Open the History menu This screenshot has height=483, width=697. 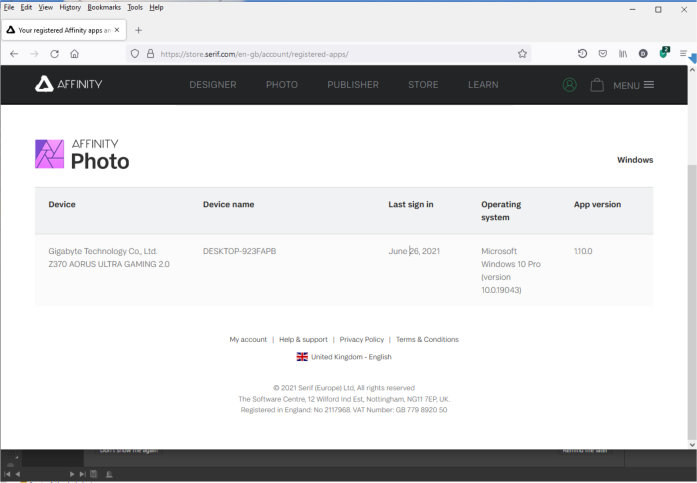[x=70, y=7]
